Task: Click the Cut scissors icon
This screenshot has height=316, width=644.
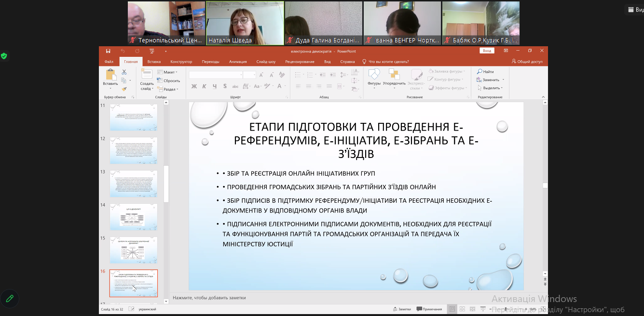Action: 124,72
